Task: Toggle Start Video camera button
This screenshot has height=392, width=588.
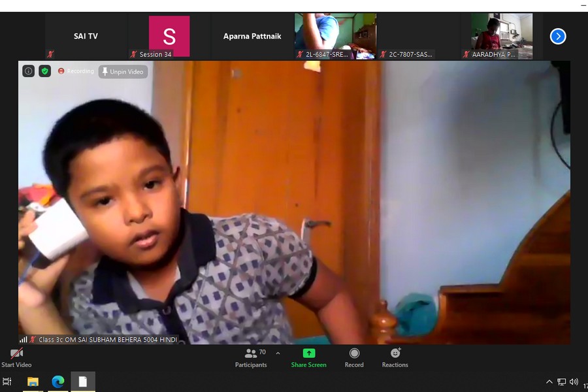Action: click(x=16, y=353)
